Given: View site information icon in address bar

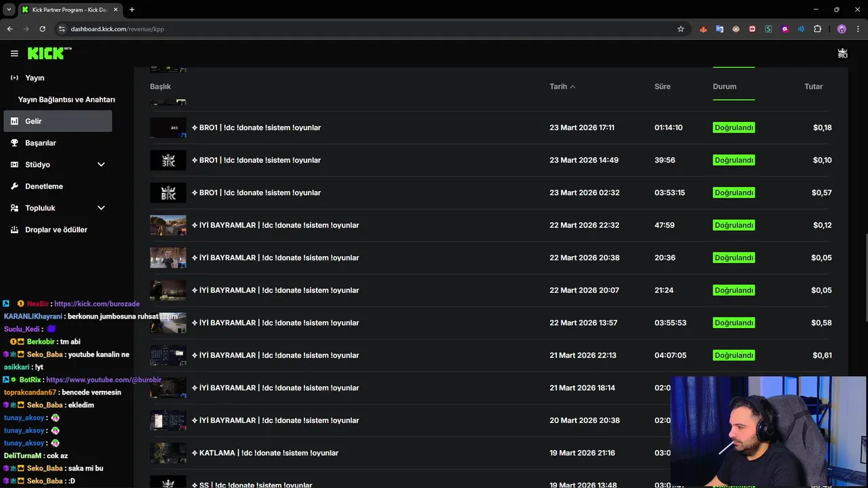Looking at the screenshot, I should pyautogui.click(x=62, y=29).
